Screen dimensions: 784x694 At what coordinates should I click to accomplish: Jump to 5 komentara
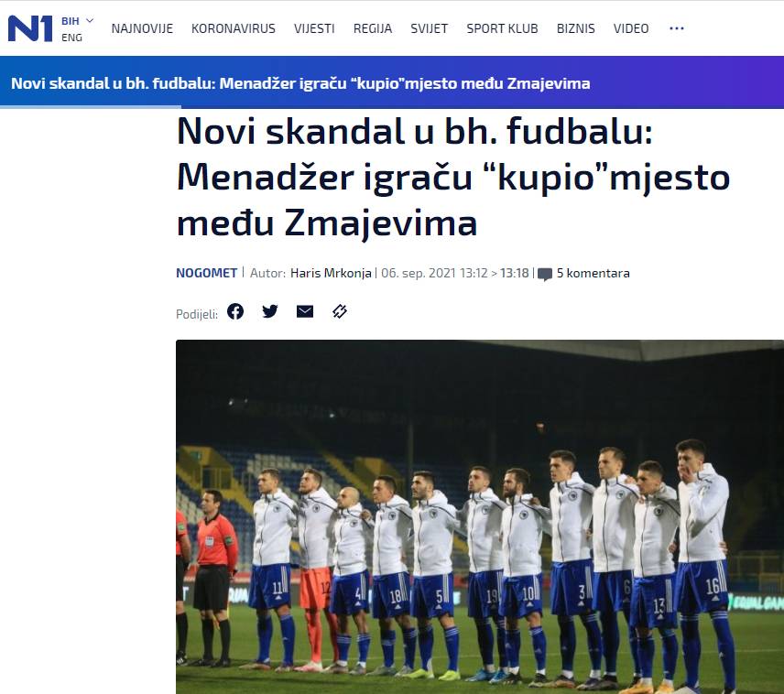click(x=593, y=273)
